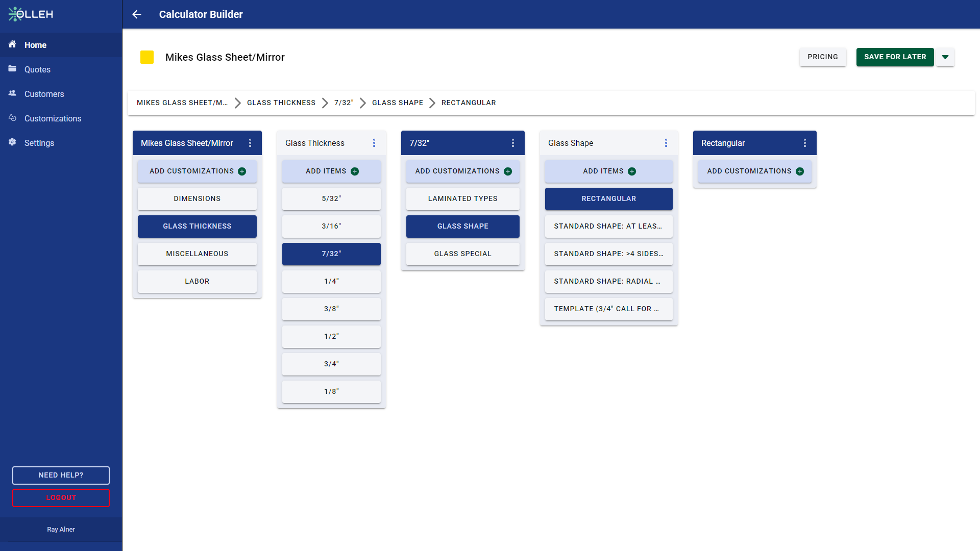980x551 pixels.
Task: Open kebab menu on Mikes Glass Sheet/Mirror card
Action: (x=250, y=143)
